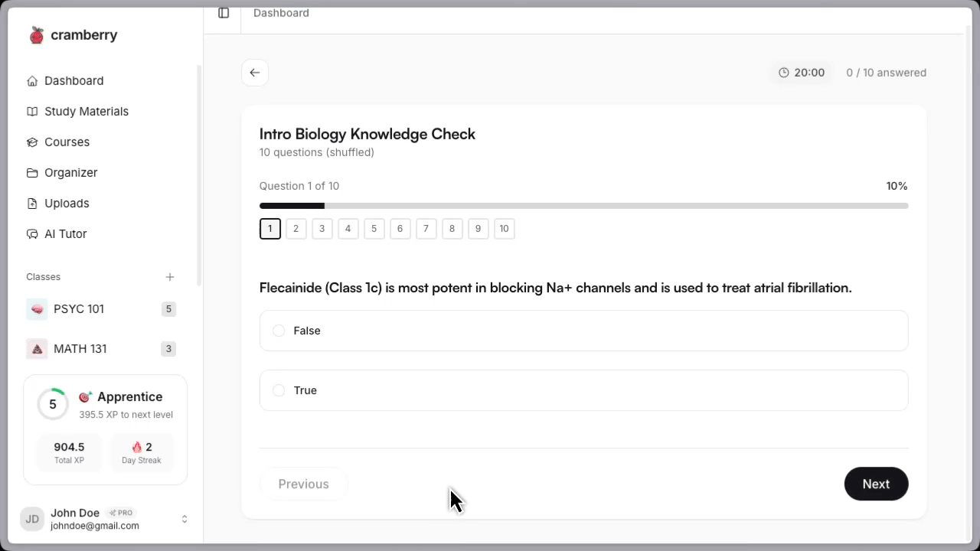This screenshot has width=980, height=551.
Task: Expand the John Doe account menu chevron
Action: click(185, 518)
